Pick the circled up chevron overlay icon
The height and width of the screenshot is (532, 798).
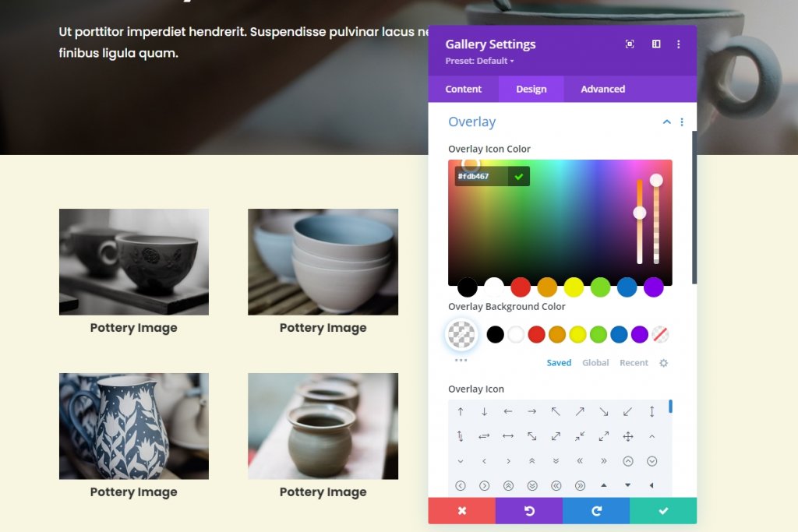(627, 461)
